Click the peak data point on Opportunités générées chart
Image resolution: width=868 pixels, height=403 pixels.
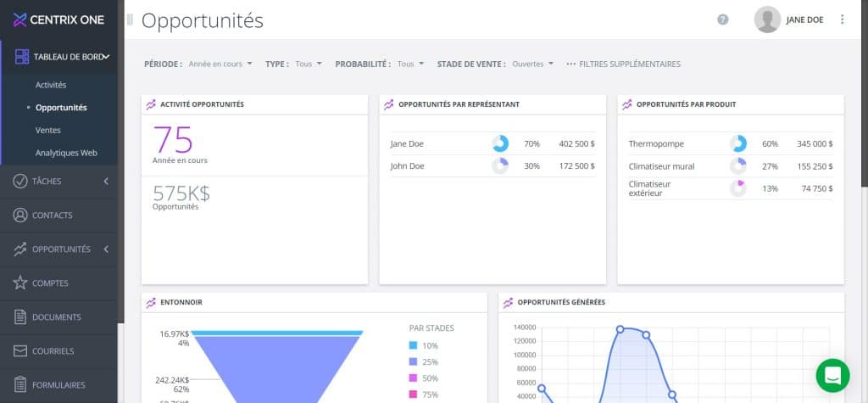620,329
